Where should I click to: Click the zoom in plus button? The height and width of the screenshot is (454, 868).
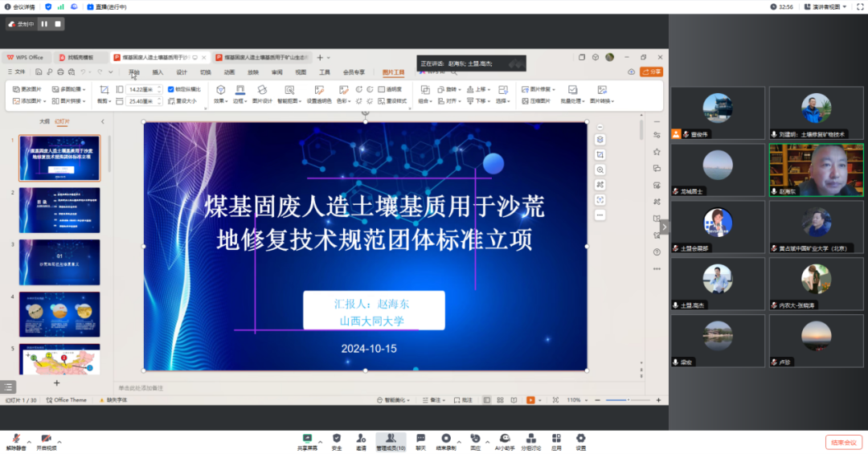(658, 399)
